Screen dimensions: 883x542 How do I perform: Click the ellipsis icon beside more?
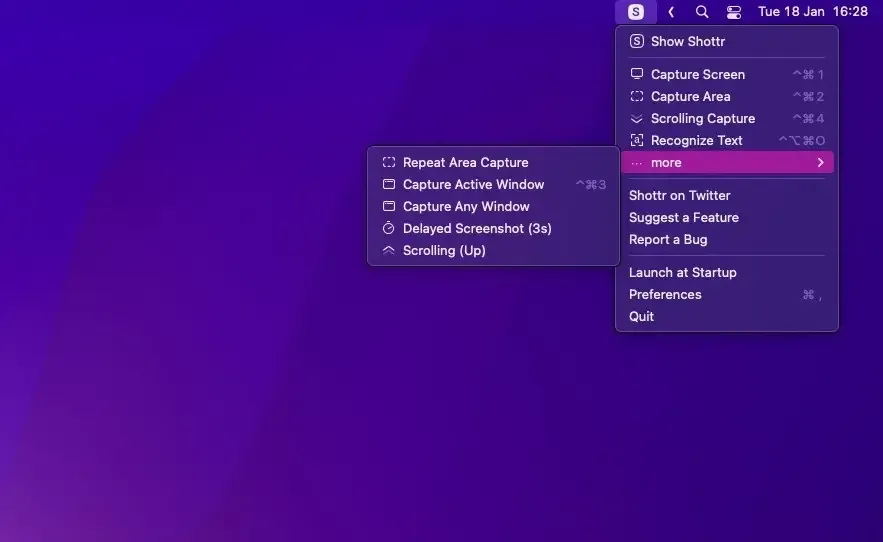pos(636,163)
